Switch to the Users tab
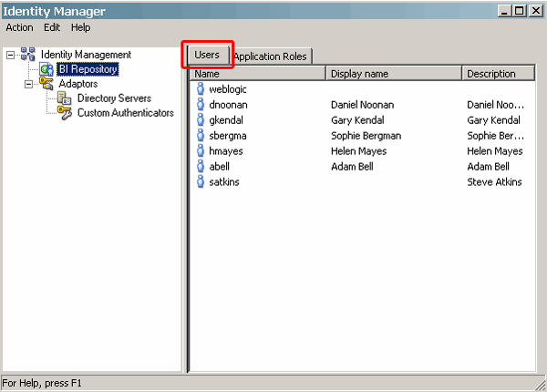The image size is (547, 392). pyautogui.click(x=207, y=55)
